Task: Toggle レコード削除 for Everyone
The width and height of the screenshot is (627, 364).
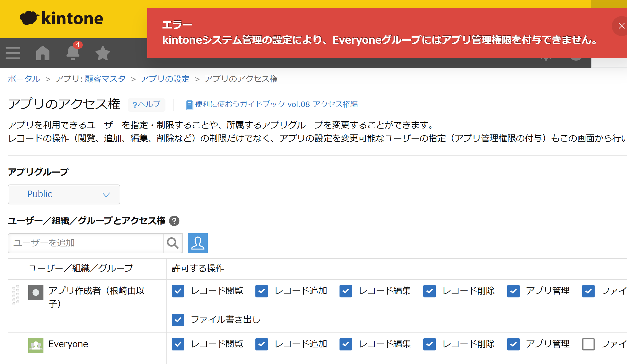Action: tap(429, 344)
